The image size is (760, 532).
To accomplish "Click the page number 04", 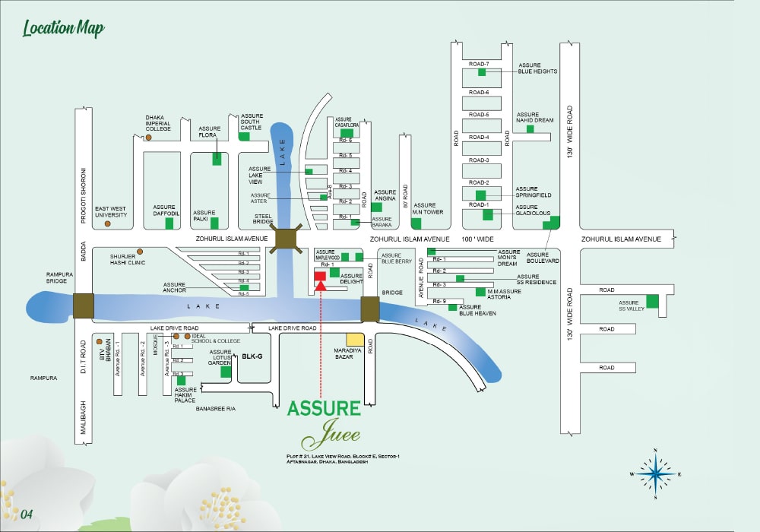I will click(x=27, y=514).
